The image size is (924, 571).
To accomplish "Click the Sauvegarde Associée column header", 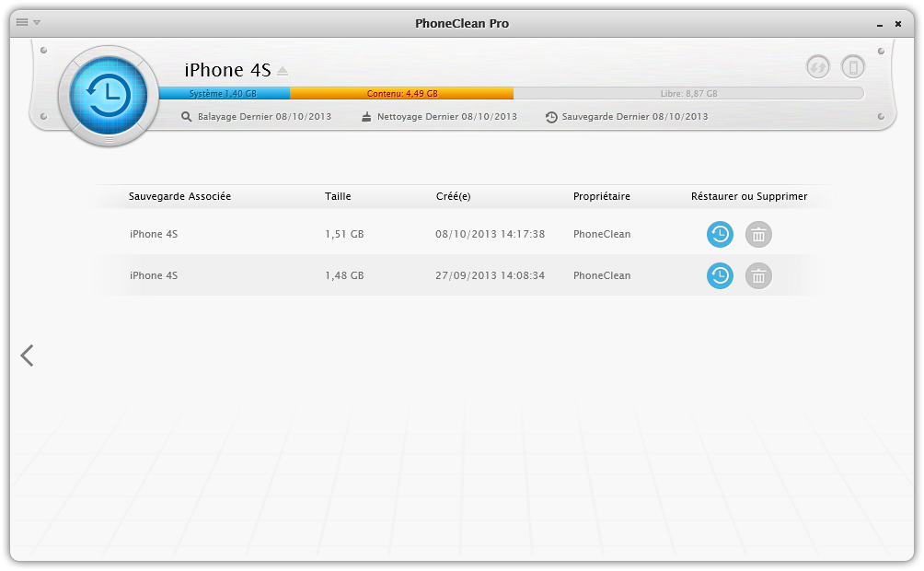I will [179, 196].
